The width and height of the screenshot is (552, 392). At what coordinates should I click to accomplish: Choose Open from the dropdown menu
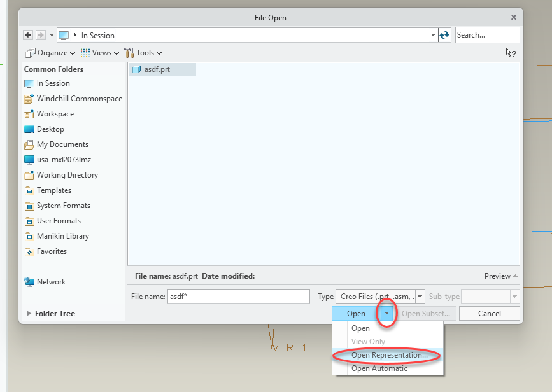(x=388, y=328)
